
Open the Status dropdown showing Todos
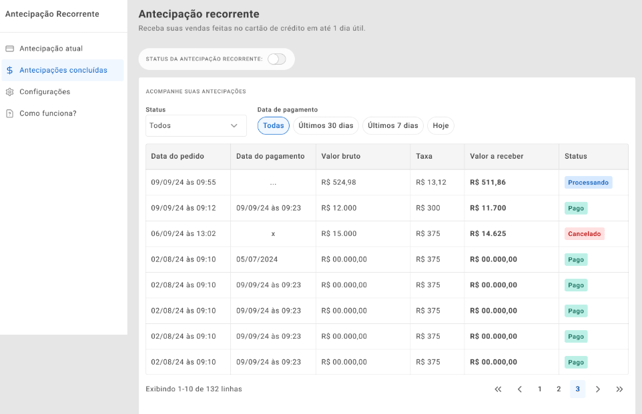[195, 126]
